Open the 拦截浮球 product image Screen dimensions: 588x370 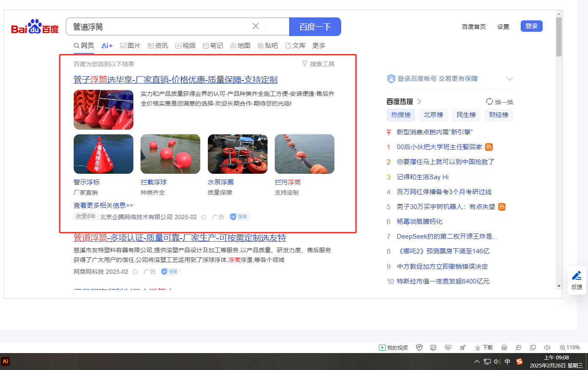[170, 154]
